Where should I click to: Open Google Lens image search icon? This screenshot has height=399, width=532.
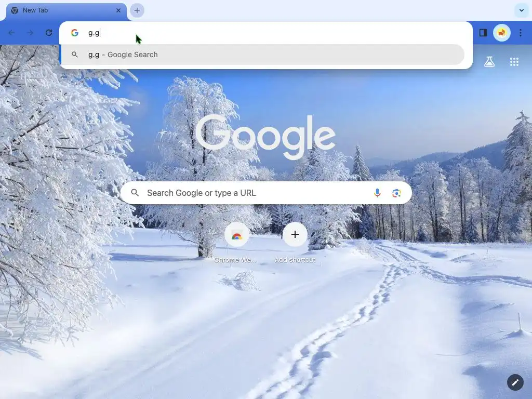point(396,193)
